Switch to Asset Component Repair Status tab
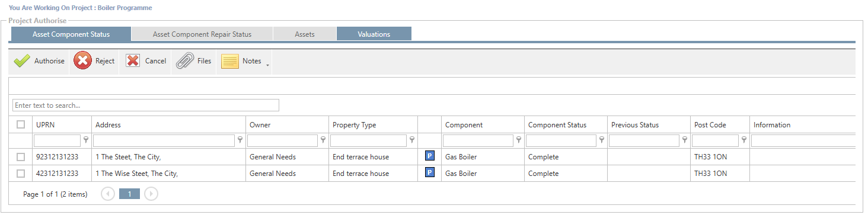This screenshot has width=868, height=218. (x=202, y=34)
